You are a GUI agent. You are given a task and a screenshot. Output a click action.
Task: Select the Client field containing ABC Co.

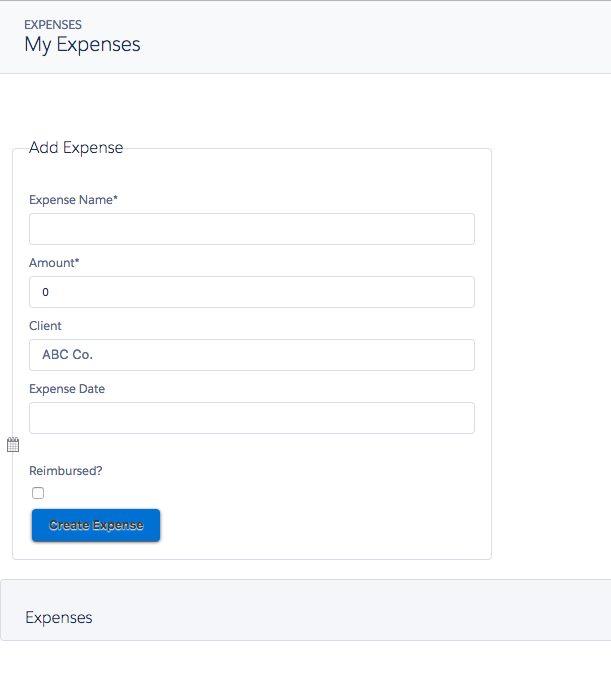click(x=251, y=355)
